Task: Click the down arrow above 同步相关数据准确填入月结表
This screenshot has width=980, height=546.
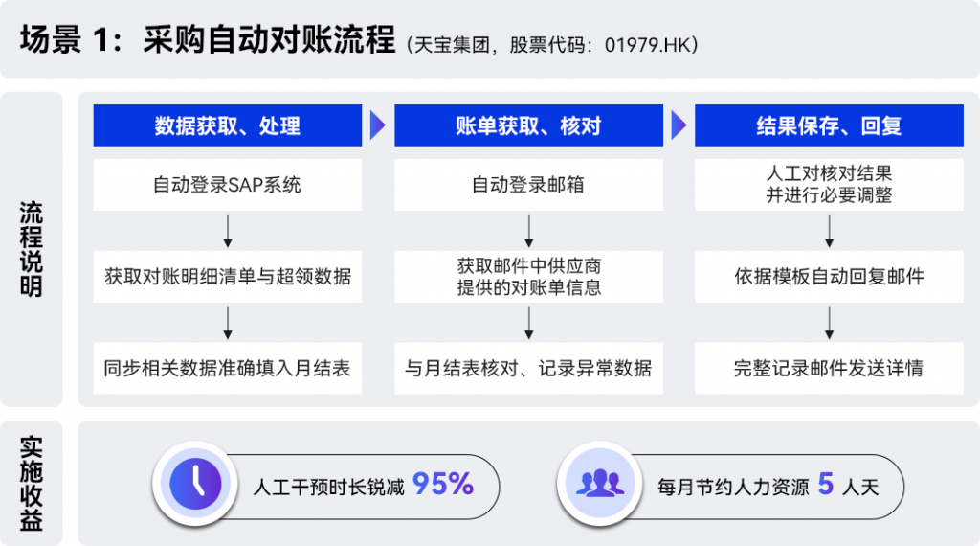Action: pyautogui.click(x=228, y=323)
